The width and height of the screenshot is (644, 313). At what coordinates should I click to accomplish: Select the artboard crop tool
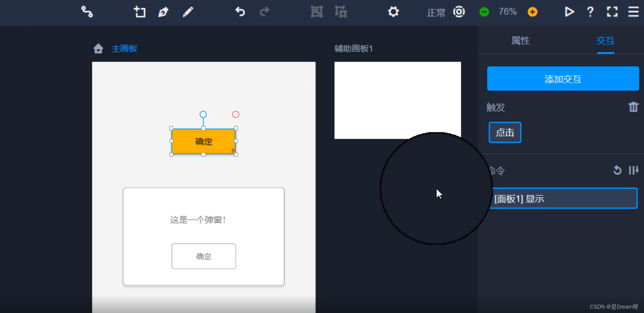140,12
